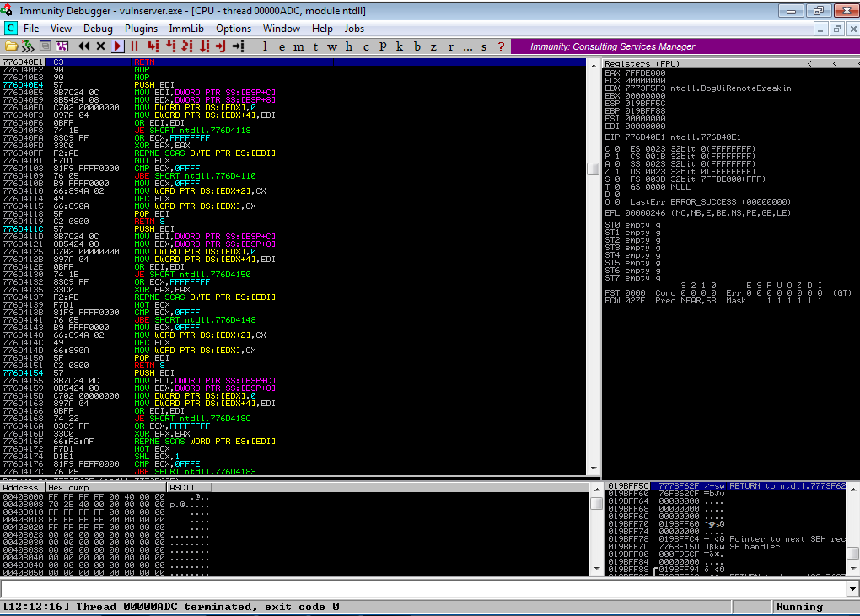
Task: Show executable modules with the e button
Action: tap(282, 46)
